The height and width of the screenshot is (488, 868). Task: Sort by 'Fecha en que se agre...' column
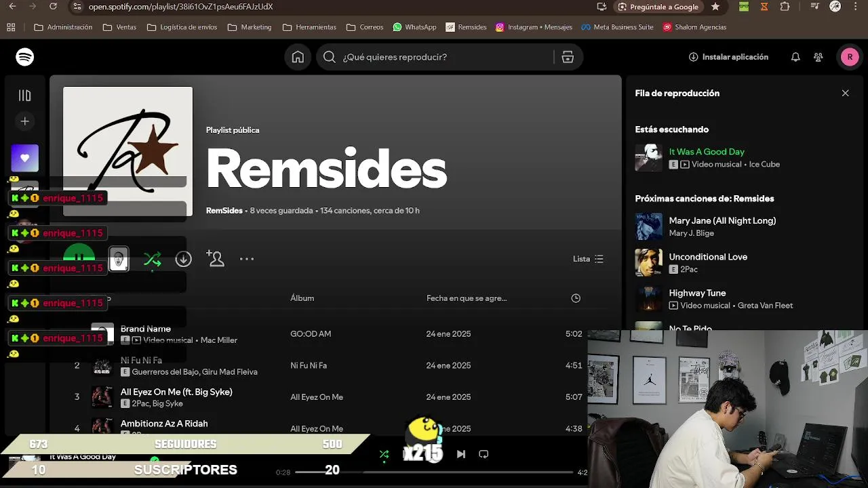point(467,298)
